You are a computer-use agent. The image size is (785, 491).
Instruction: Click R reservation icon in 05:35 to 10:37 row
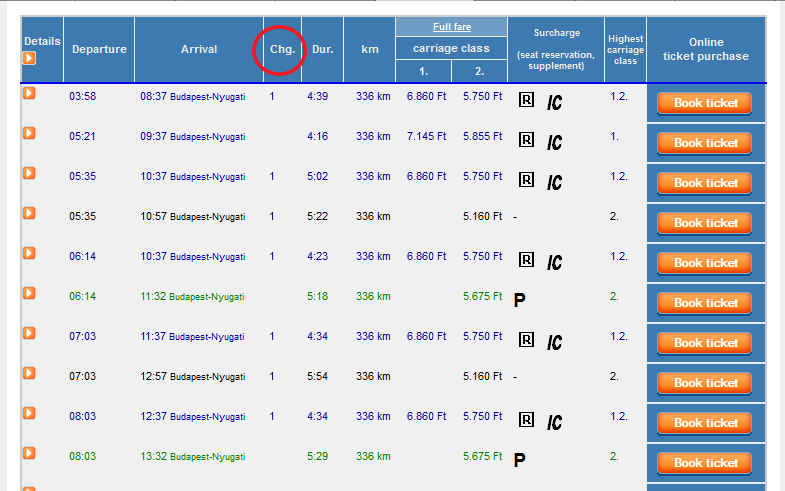tap(526, 180)
